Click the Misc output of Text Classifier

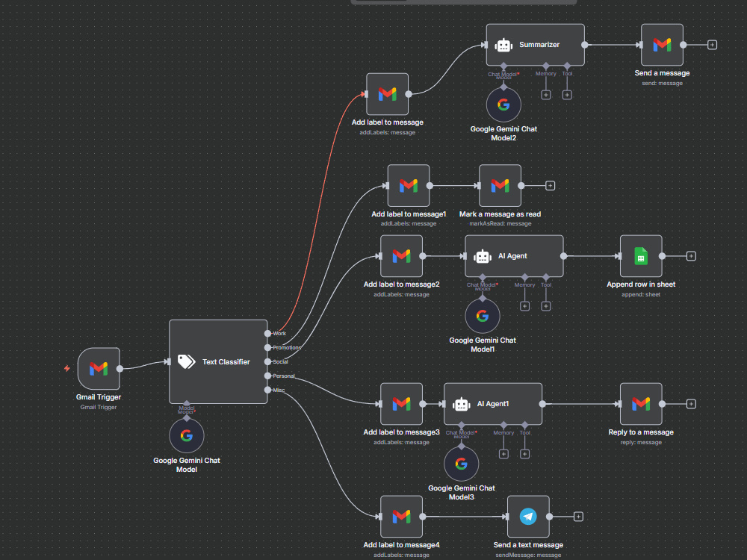click(x=267, y=390)
